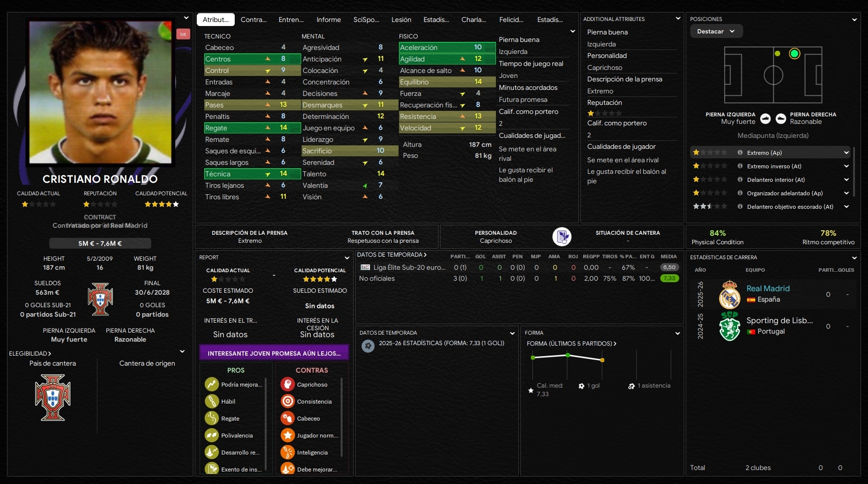Click the red Int badge beside the photo
Viewport: 868px width, 484px height.
click(183, 34)
